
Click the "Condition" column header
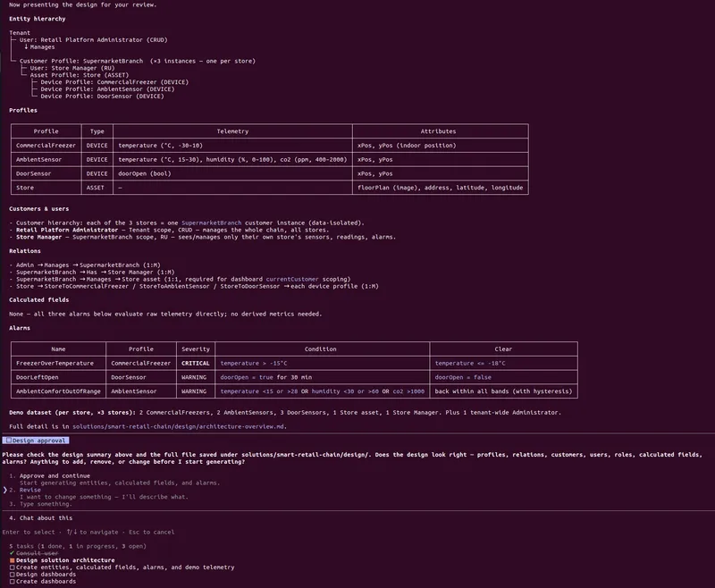(321, 349)
